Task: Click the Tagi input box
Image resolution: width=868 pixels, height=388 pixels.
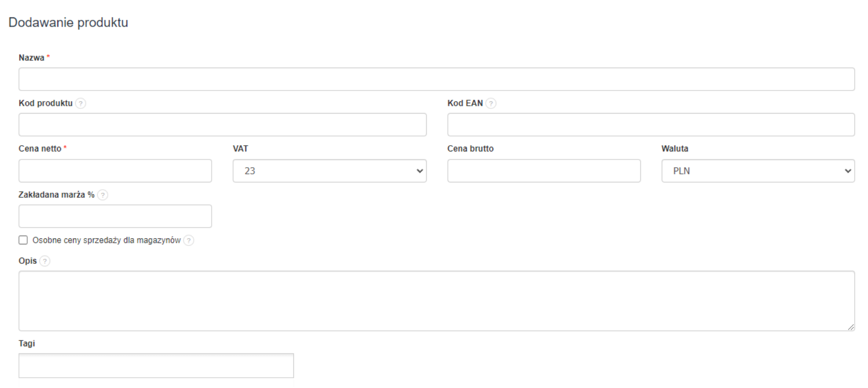Action: pyautogui.click(x=156, y=366)
